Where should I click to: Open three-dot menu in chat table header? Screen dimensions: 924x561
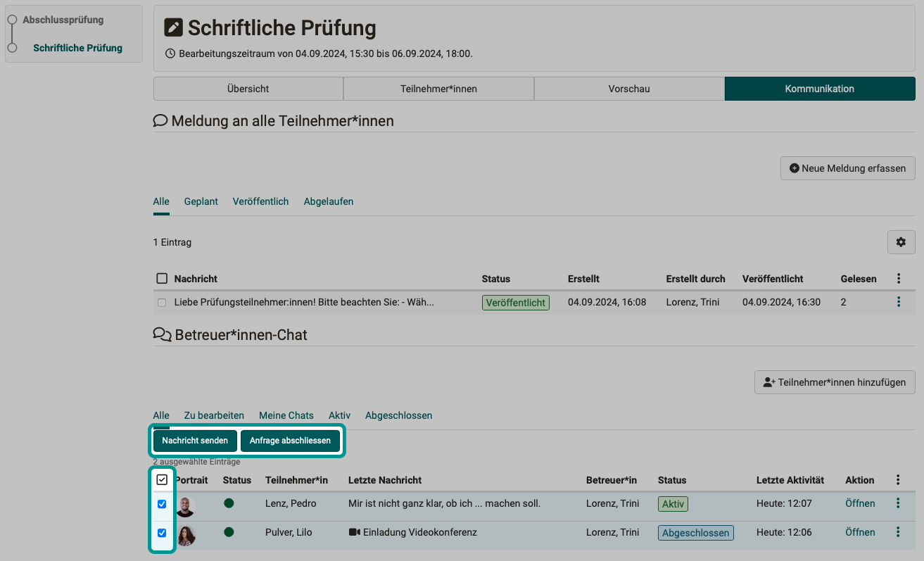pyautogui.click(x=897, y=480)
